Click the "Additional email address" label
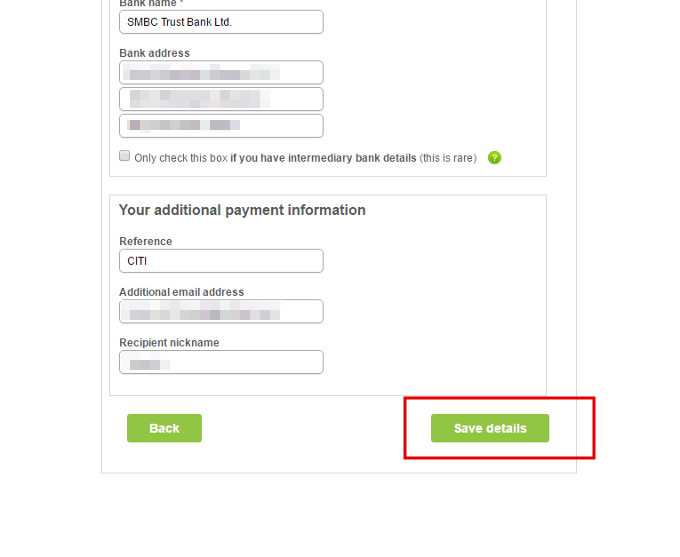The width and height of the screenshot is (680, 557). click(x=181, y=292)
